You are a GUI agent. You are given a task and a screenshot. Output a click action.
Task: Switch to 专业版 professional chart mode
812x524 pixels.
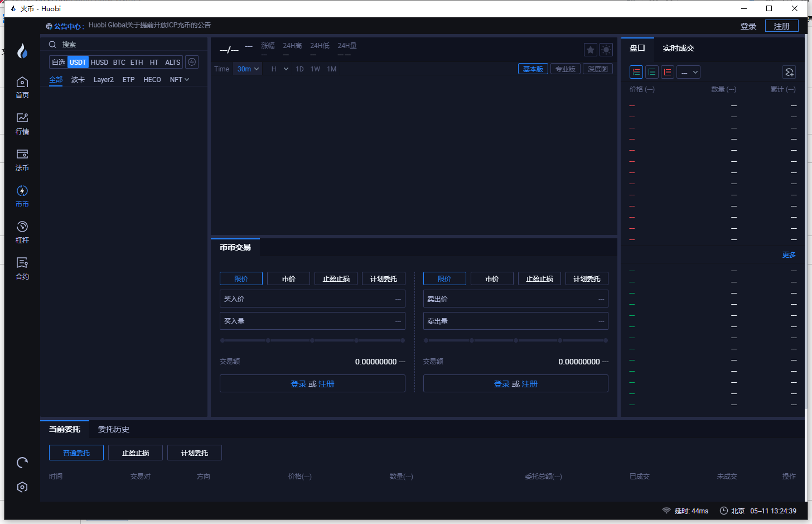click(x=565, y=69)
